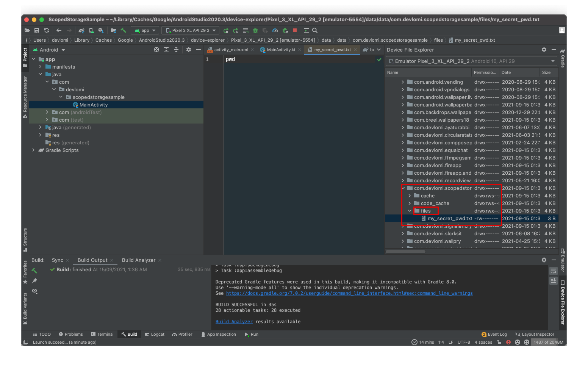Screen dimensions: 588x374
Task: Stop the running app via red square icon
Action: pos(295,30)
